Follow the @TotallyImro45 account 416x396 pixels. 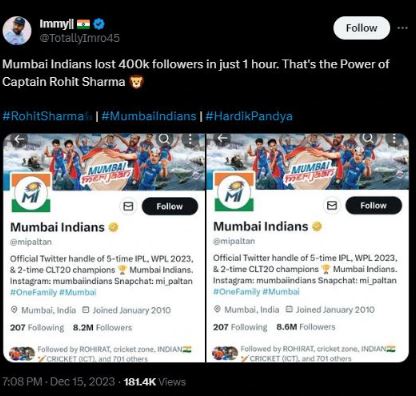click(x=362, y=28)
